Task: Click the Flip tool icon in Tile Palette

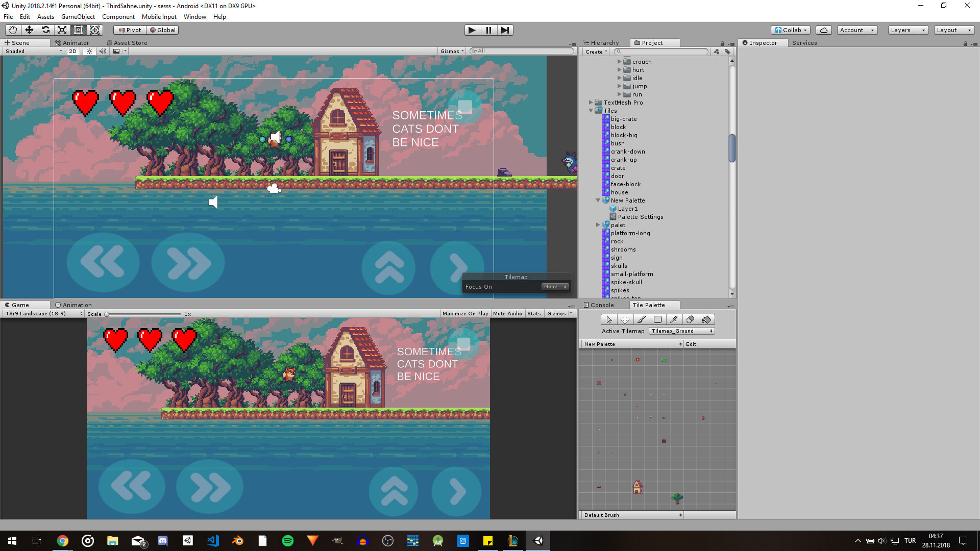Action: point(707,319)
